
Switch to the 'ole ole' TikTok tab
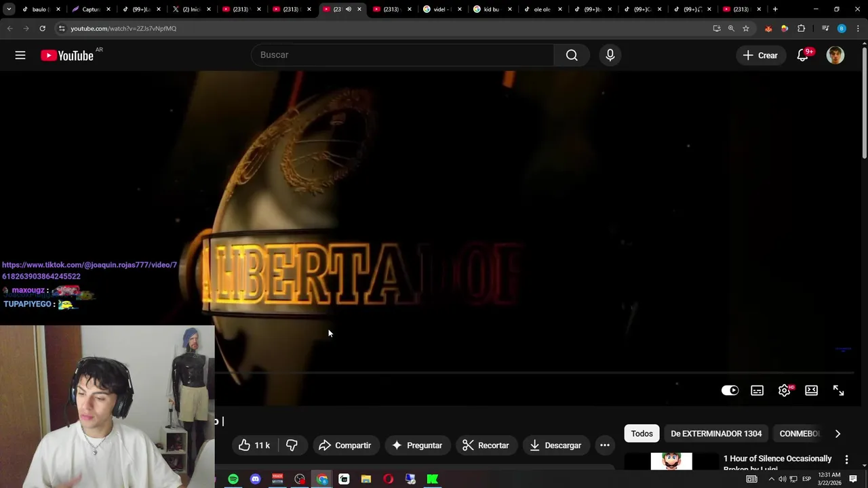(x=541, y=9)
